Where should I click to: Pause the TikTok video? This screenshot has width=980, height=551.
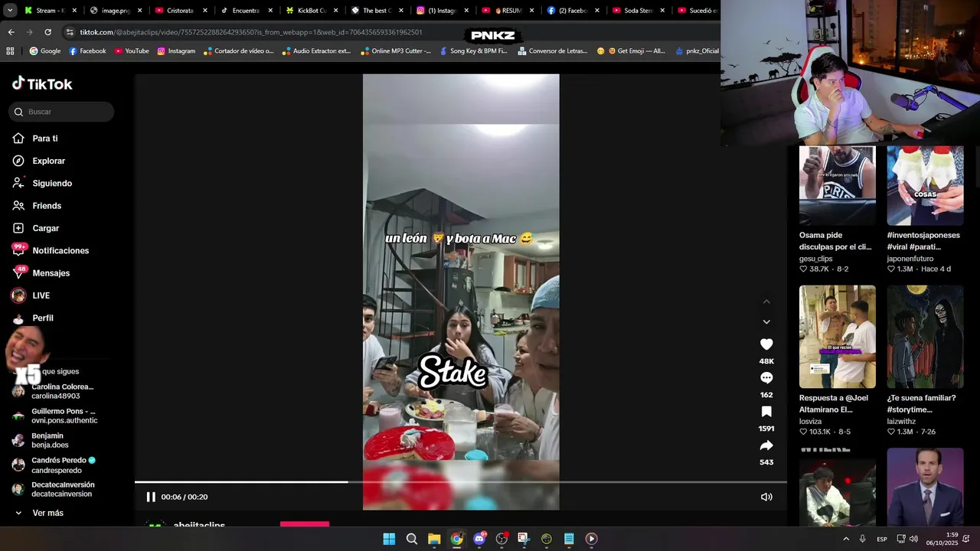[x=151, y=497]
